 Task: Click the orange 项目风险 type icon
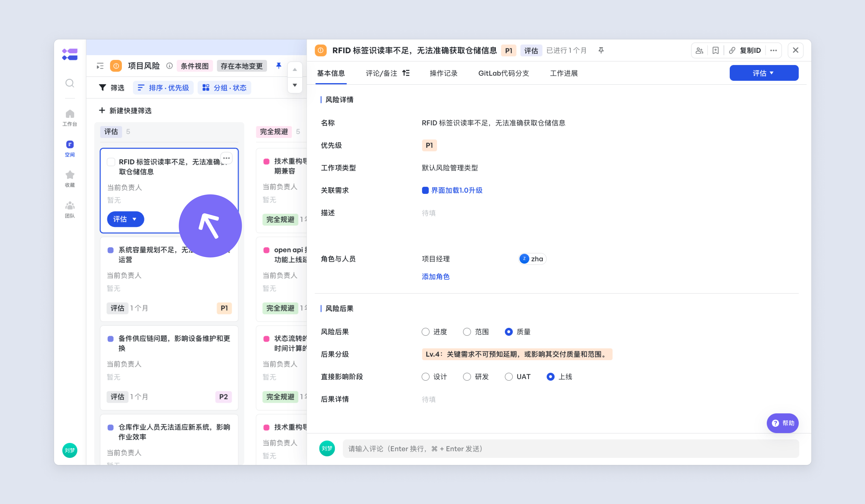116,66
